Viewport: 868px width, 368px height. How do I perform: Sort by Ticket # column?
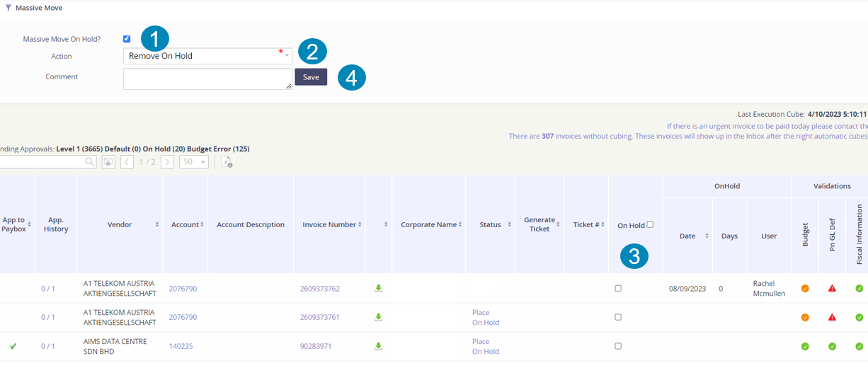coord(603,224)
